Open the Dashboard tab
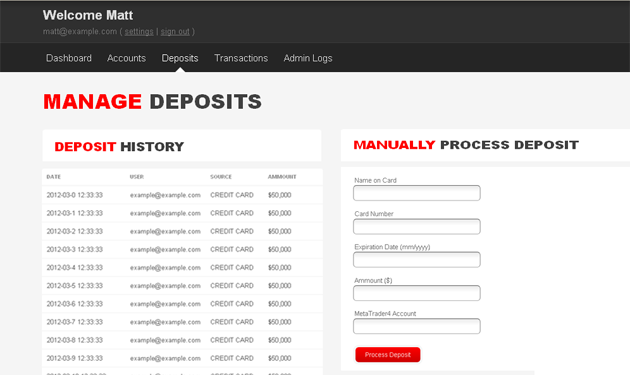630x375 pixels. tap(69, 58)
